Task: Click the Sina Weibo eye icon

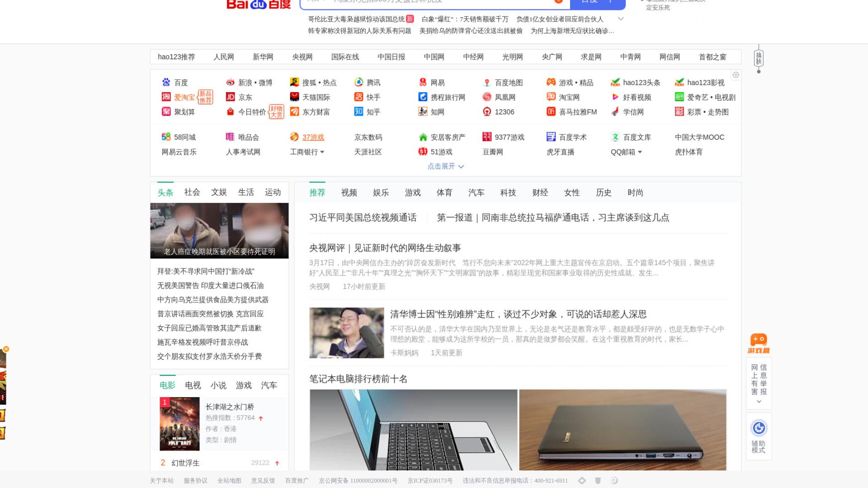Action: click(x=230, y=82)
